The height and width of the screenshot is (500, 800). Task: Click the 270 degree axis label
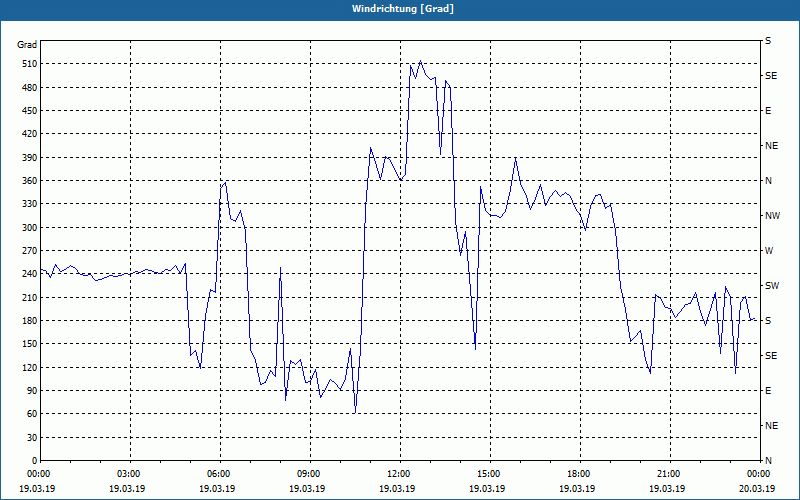[30, 251]
